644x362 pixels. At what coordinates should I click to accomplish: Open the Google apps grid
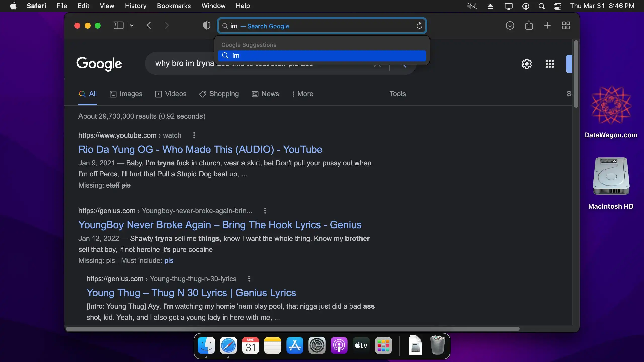(550, 64)
